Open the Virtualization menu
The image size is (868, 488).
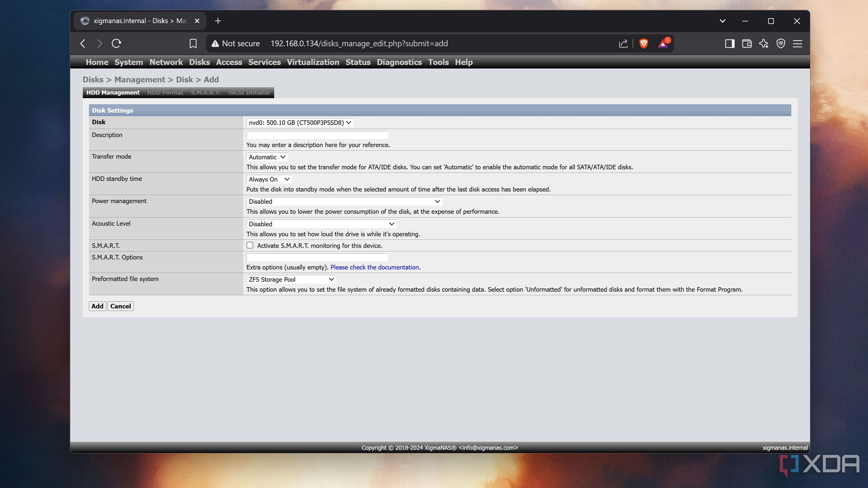point(313,62)
